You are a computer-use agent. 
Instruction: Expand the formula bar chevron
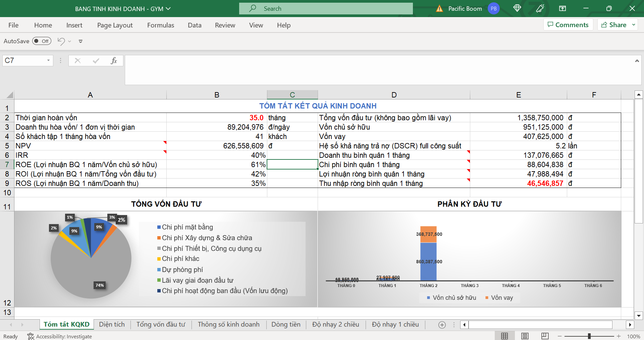coord(637,61)
